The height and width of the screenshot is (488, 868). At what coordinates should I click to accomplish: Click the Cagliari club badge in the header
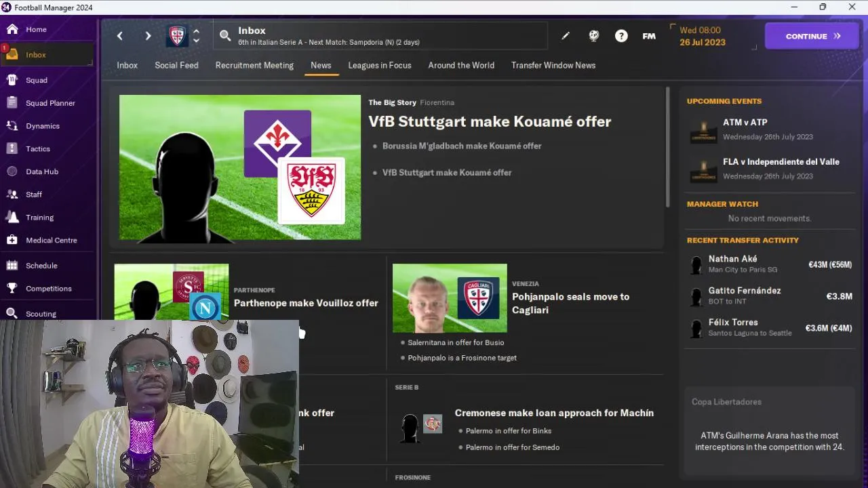[x=177, y=36]
